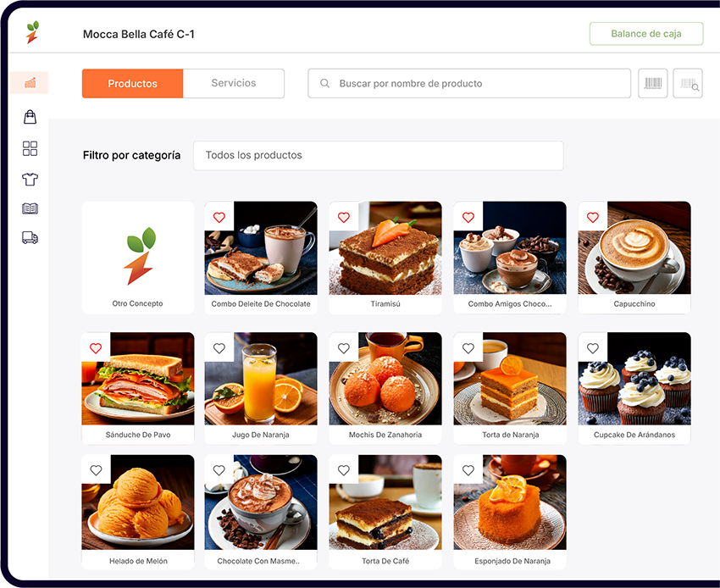Focus the Buscar por nombre de producto field
Image resolution: width=720 pixels, height=588 pixels.
click(x=469, y=83)
